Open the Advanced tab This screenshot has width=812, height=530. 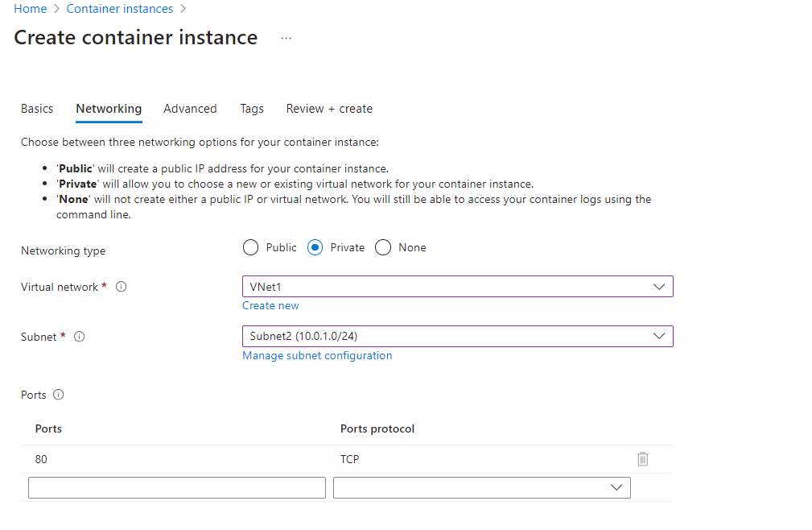[x=190, y=109]
